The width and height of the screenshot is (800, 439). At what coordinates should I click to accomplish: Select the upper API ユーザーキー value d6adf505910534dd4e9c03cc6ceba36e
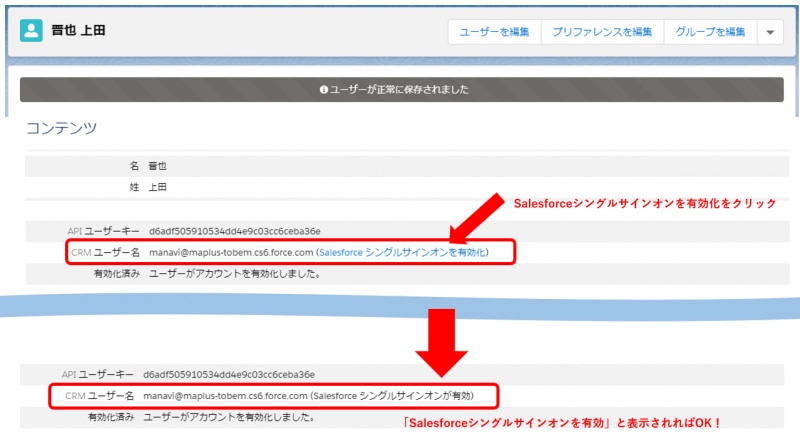[x=235, y=231]
